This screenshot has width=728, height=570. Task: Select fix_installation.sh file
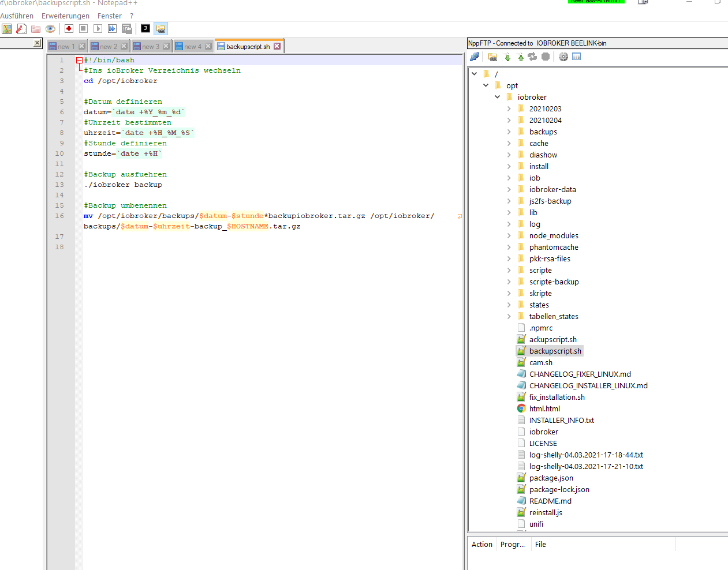tap(557, 397)
